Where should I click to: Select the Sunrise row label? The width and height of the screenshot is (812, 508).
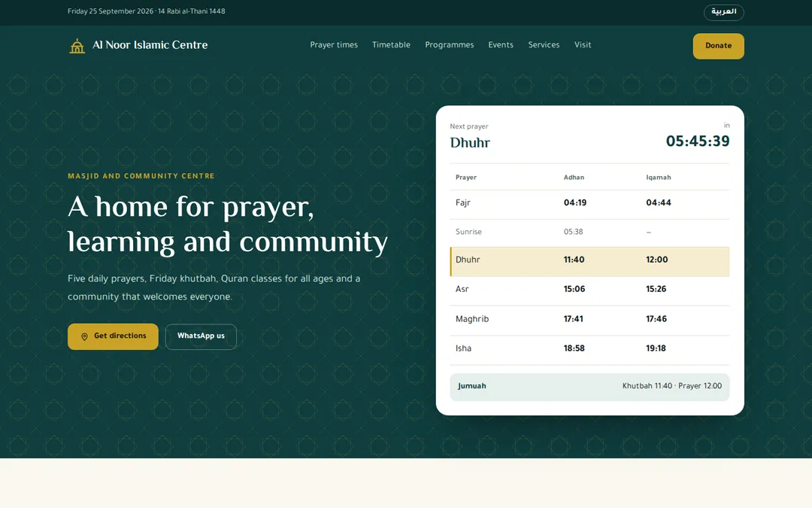(468, 232)
